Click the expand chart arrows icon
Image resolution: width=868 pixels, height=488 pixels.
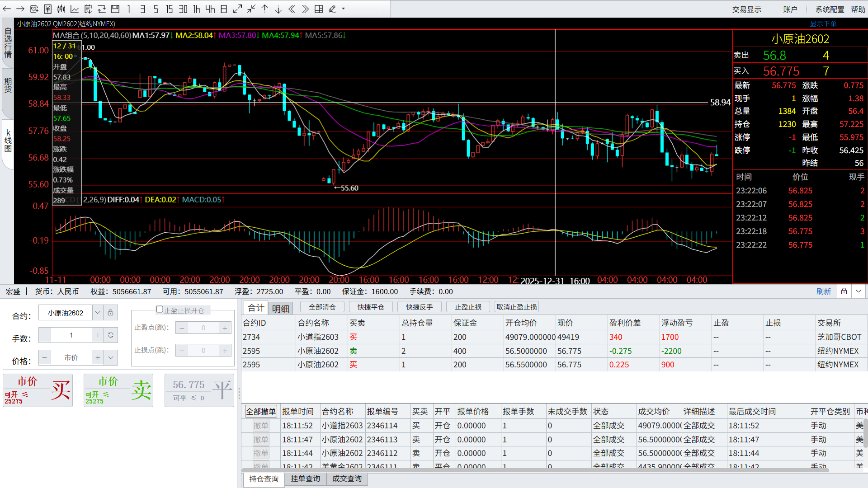[x=237, y=9]
